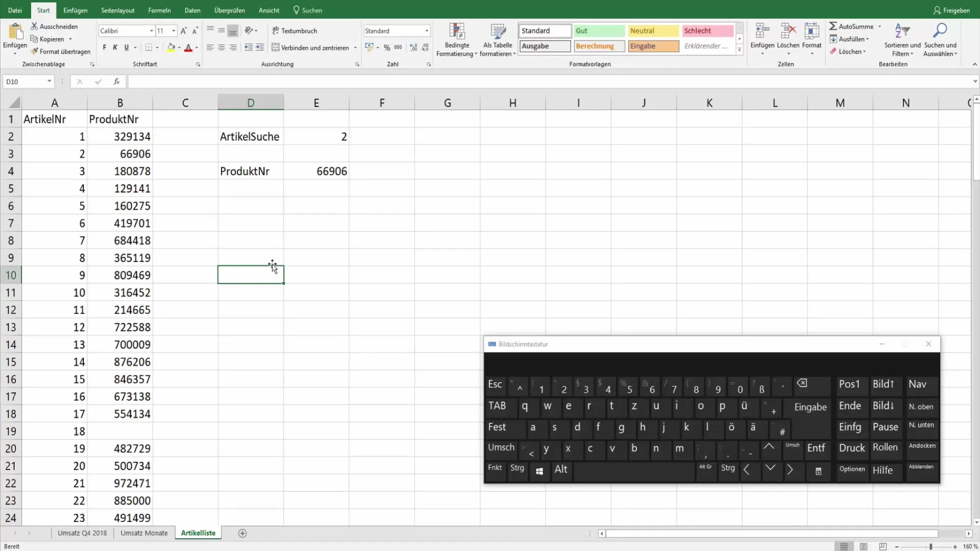Click Optionen key on on-screen keyboard
Screen dimensions: 980x551
click(x=852, y=469)
